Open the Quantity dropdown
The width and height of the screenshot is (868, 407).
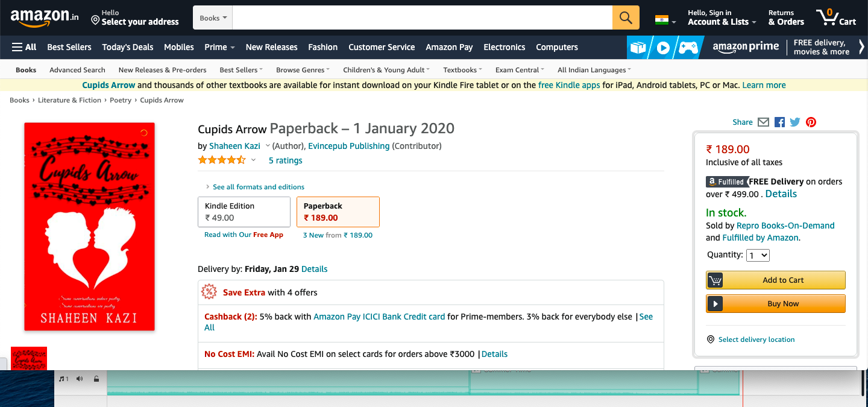click(x=758, y=255)
